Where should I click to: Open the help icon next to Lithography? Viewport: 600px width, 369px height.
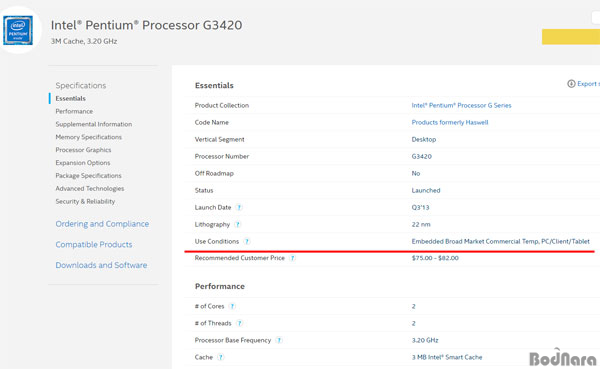tap(238, 225)
